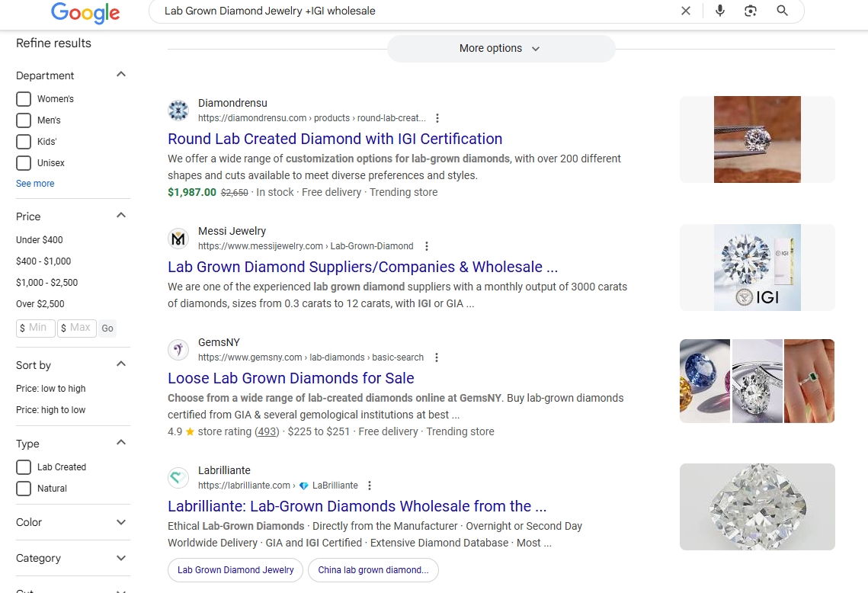The width and height of the screenshot is (868, 593).
Task: Open Round Lab Created Diamond with IGI Certification
Action: coord(335,139)
